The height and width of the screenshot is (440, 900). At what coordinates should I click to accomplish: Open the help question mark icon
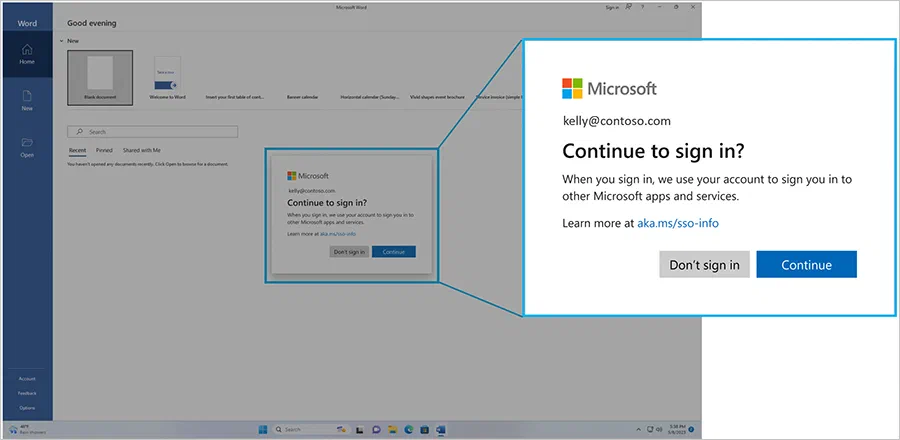[642, 7]
